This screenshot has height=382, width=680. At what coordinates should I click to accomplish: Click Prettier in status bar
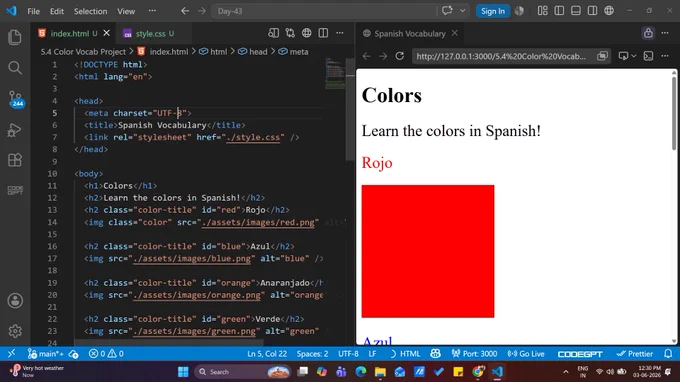point(634,354)
